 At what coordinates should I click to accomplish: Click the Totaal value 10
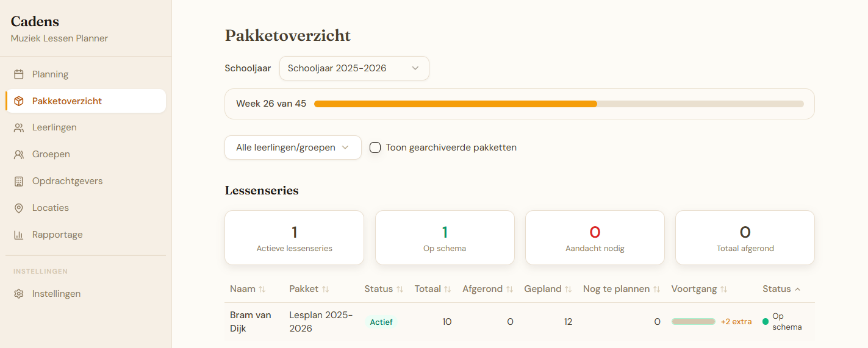447,322
